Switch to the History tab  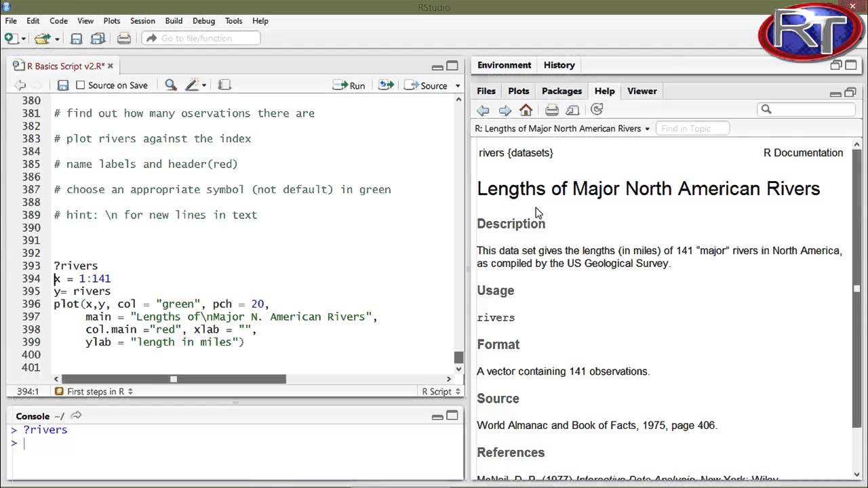(x=559, y=65)
